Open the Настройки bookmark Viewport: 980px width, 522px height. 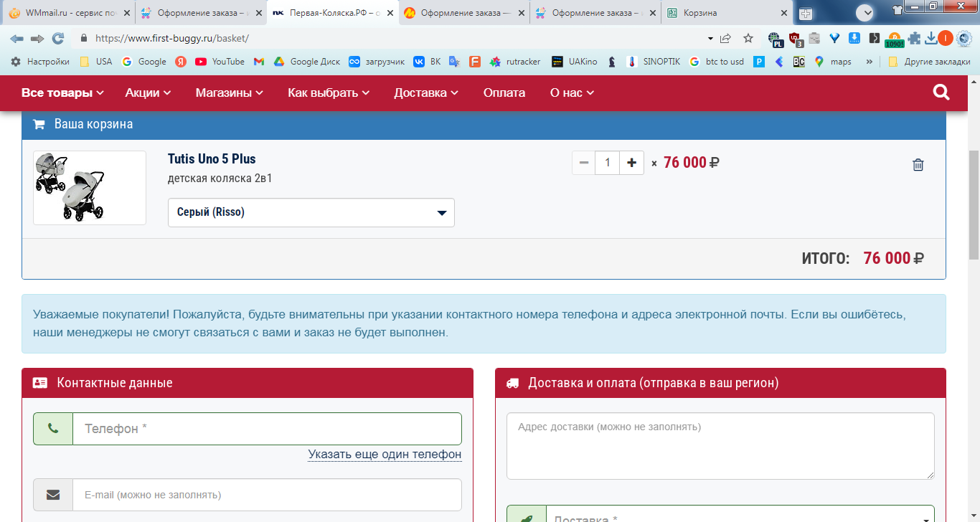point(40,62)
